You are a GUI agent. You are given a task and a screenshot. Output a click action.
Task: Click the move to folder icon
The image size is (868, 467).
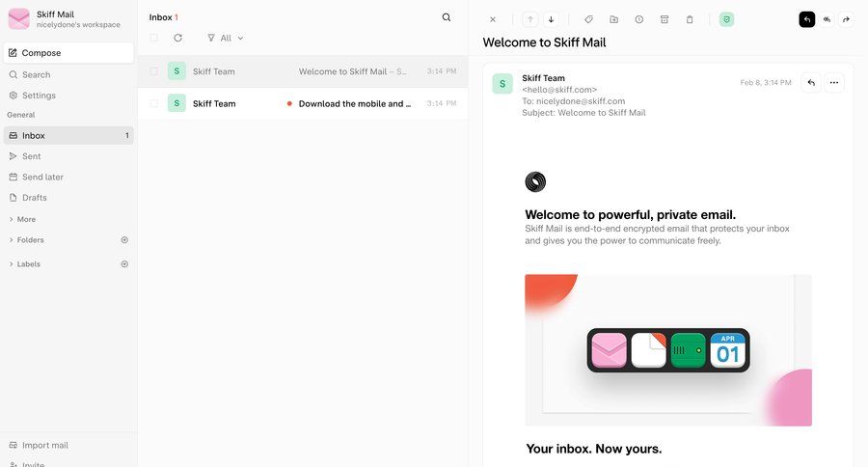point(614,19)
